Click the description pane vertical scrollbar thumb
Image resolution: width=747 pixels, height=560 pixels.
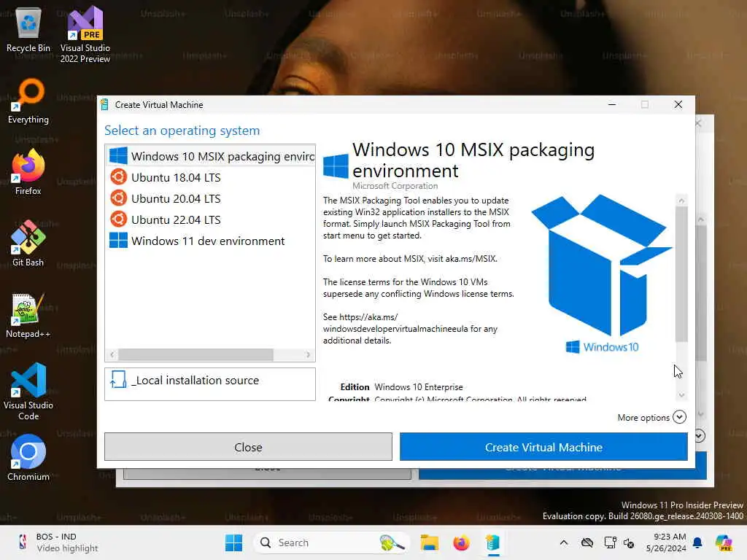coord(681,274)
